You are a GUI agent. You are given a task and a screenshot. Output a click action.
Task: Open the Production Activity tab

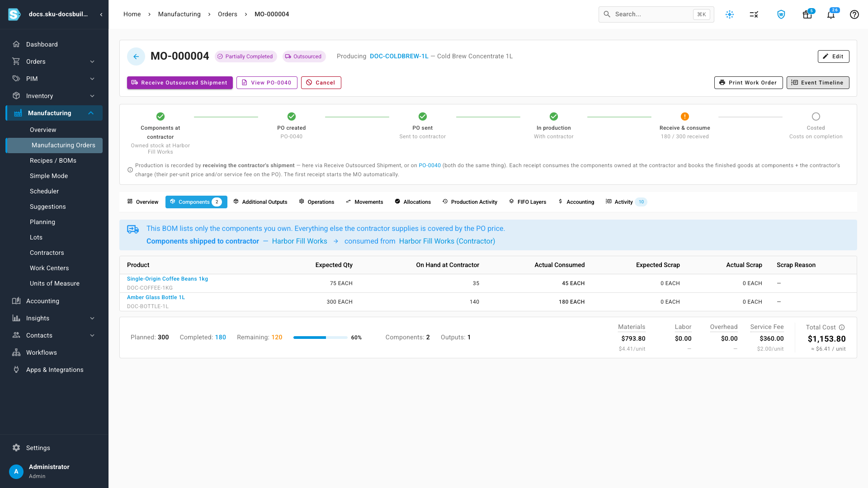pos(470,202)
